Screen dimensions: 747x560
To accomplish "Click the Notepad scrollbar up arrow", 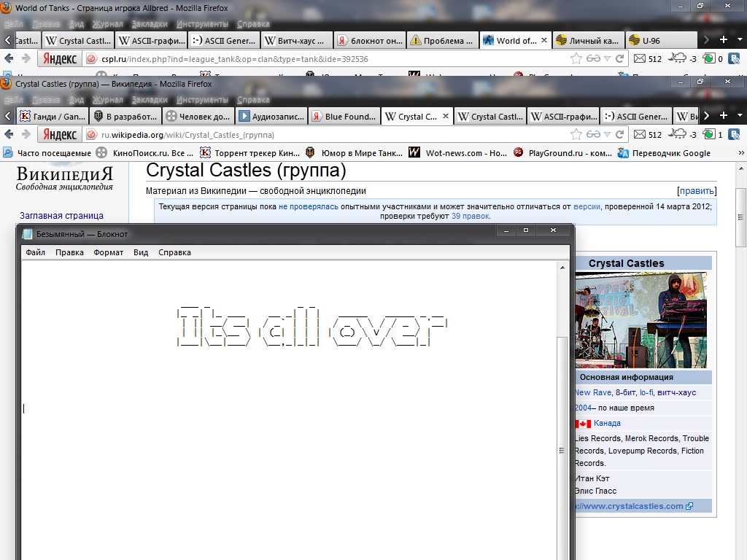I will click(x=562, y=268).
